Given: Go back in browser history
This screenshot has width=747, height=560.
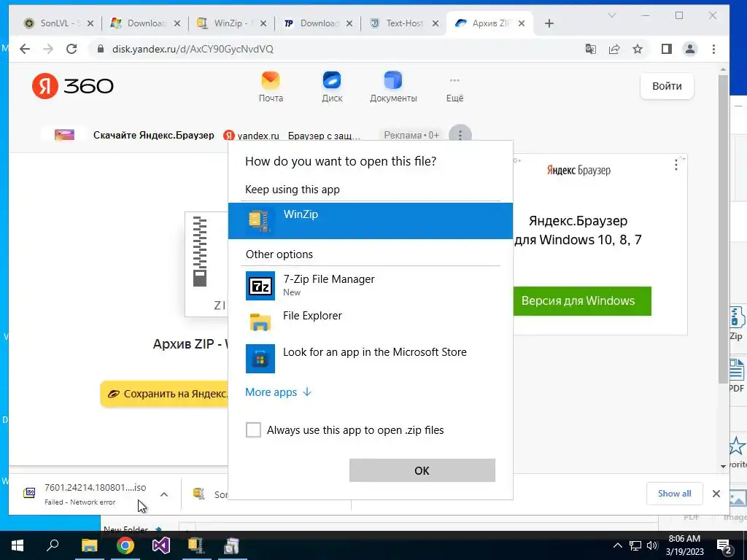Looking at the screenshot, I should (x=25, y=49).
